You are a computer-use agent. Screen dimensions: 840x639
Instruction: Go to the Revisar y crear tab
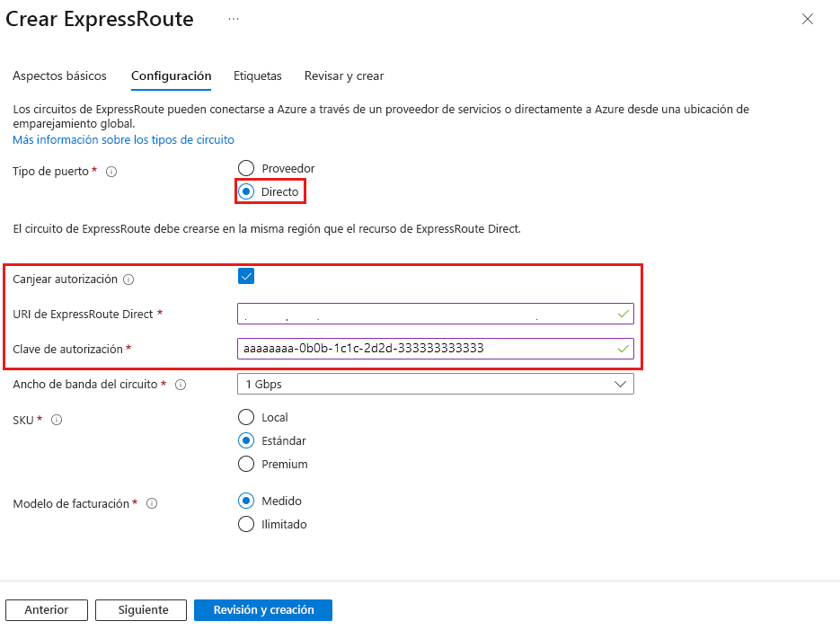pos(344,76)
